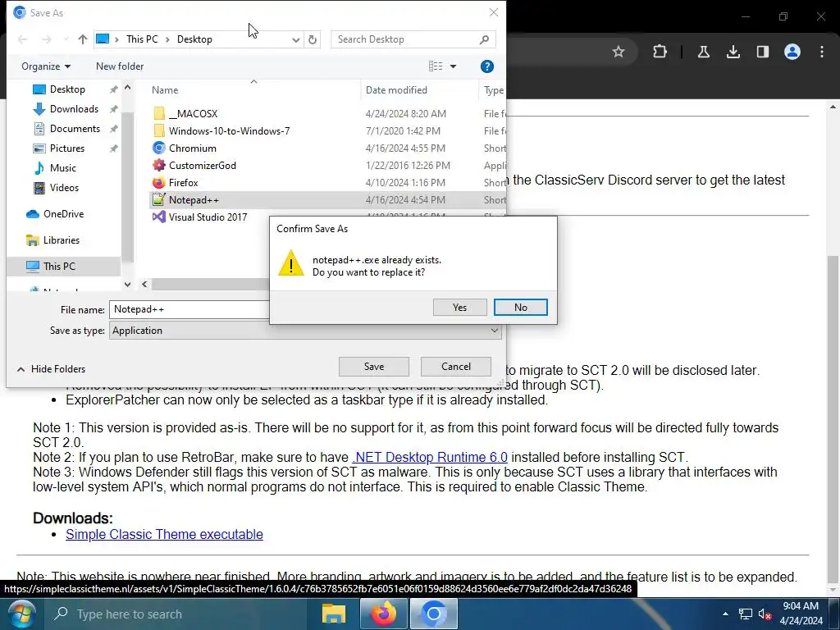Open the Windows Start button
This screenshot has width=840, height=630.
coord(21,614)
